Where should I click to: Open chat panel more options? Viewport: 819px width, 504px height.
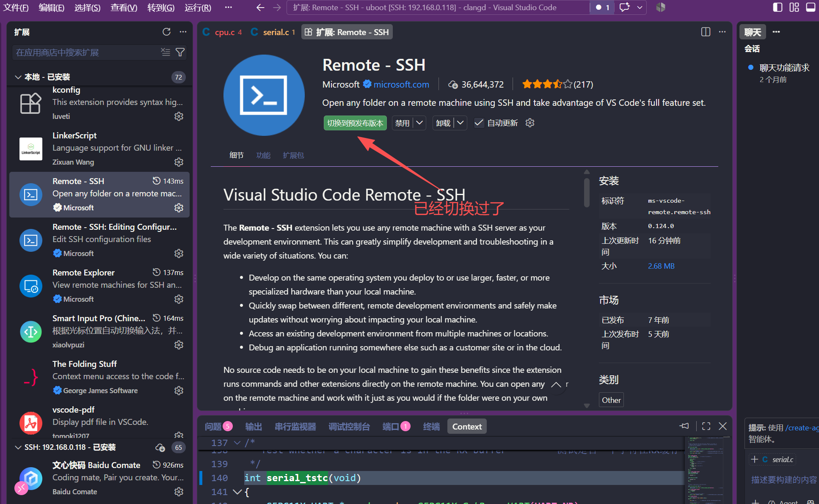point(776,32)
